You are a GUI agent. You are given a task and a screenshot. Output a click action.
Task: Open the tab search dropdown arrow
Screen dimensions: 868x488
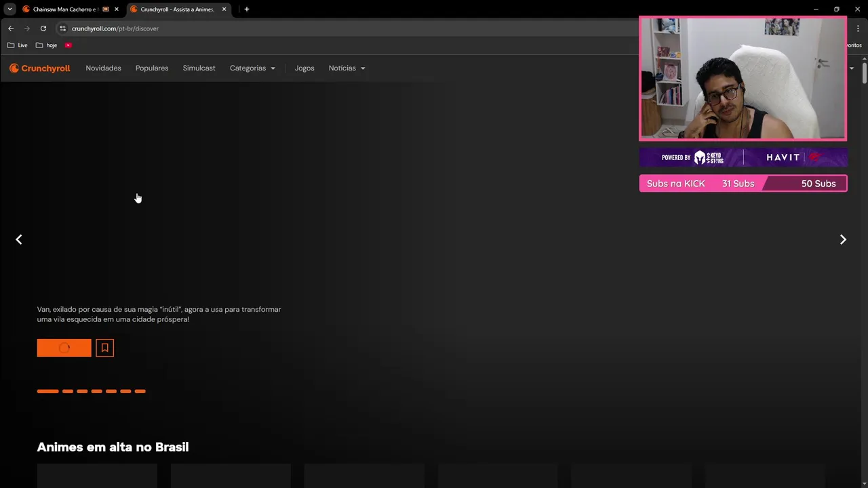pos(9,9)
